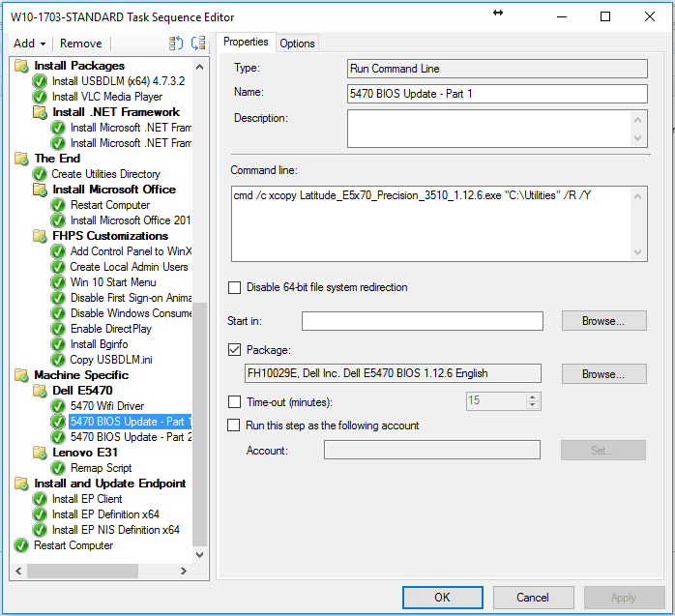Screen dimensions: 675x616
Task: Click the Cancel button
Action: [533, 598]
